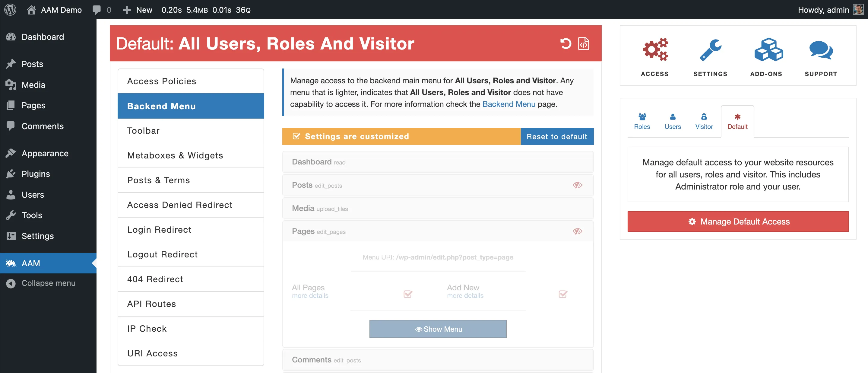Toggle the hidden-eye icon on Pages row

click(577, 231)
